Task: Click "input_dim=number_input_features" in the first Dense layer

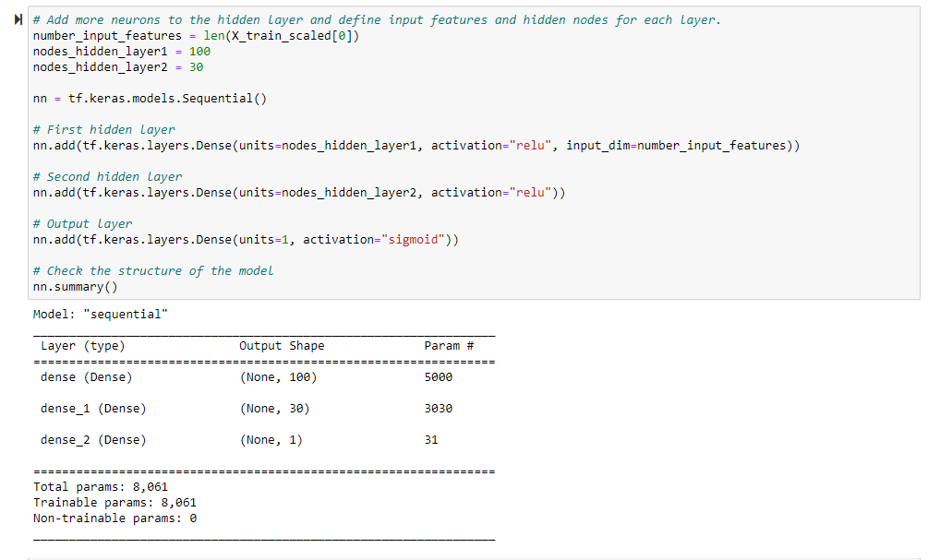Action: tap(676, 146)
